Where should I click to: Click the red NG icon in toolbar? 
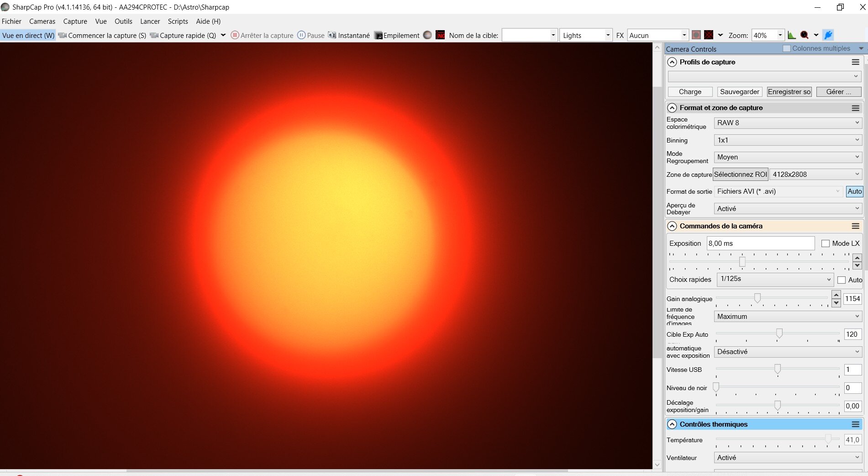pos(440,35)
